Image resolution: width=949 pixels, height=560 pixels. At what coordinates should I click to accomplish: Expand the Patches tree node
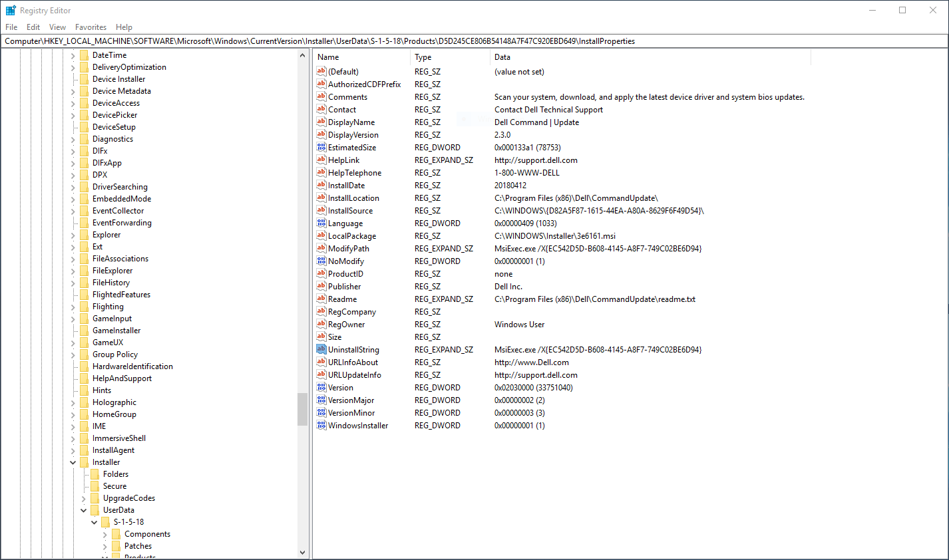coord(105,546)
